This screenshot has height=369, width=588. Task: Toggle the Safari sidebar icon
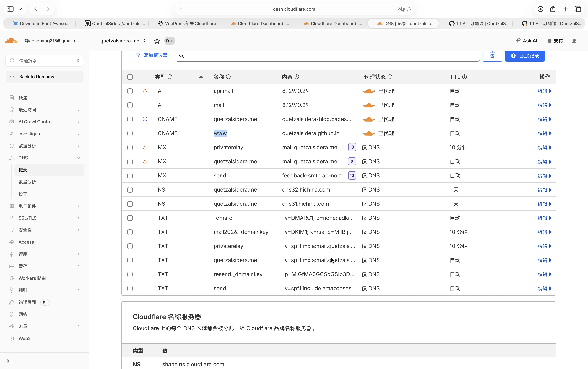coord(10,9)
